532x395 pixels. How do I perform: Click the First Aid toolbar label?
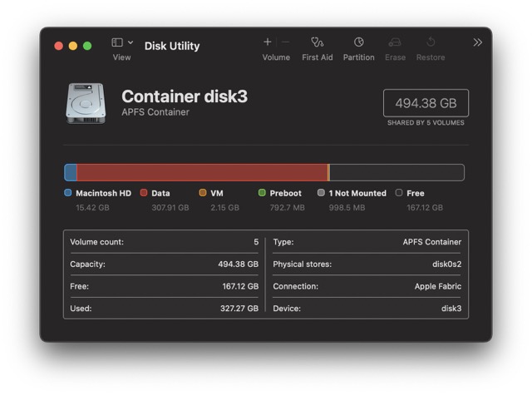pyautogui.click(x=318, y=57)
